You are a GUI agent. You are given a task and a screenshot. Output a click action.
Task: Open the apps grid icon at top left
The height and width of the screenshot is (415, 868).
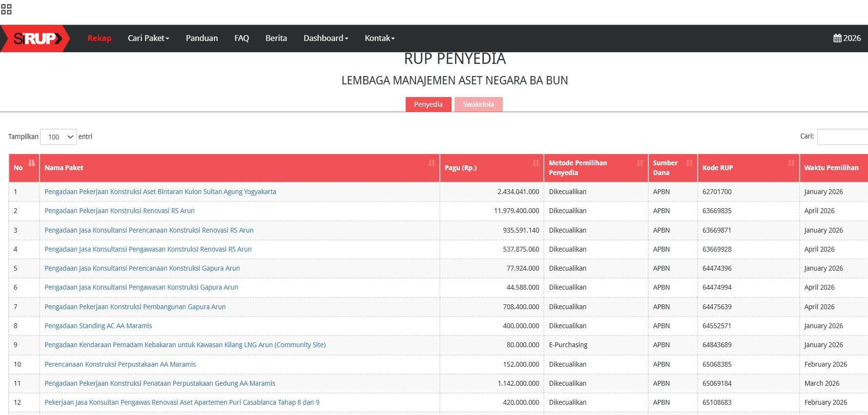coord(6,9)
